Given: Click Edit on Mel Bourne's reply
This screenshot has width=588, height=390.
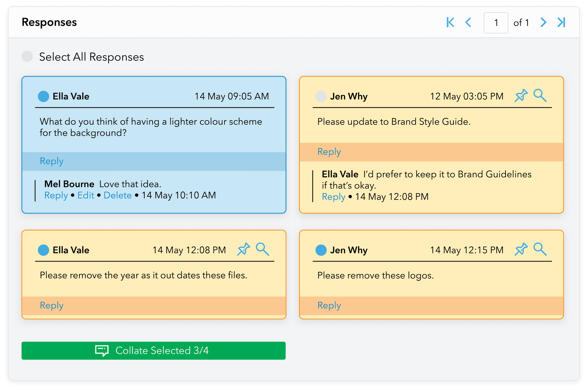Looking at the screenshot, I should click(86, 195).
